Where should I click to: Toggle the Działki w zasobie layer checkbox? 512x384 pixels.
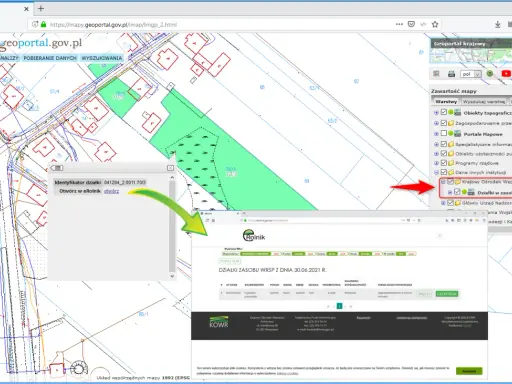(x=457, y=192)
